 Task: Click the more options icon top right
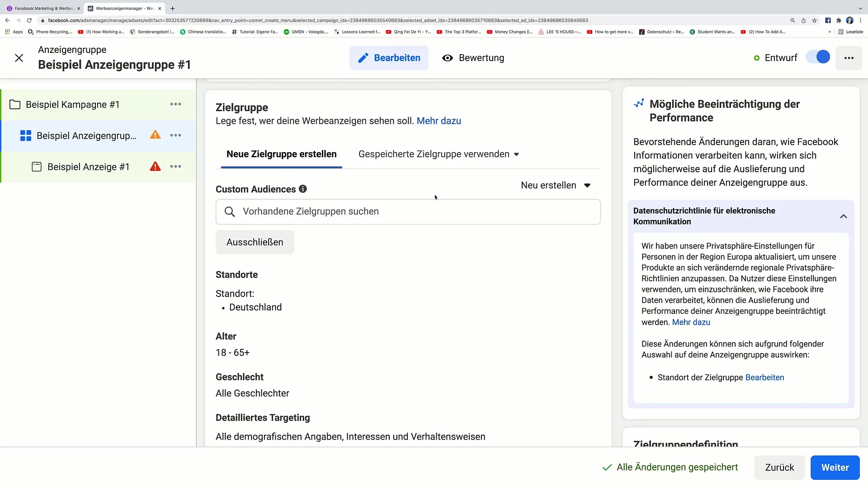pyautogui.click(x=849, y=57)
